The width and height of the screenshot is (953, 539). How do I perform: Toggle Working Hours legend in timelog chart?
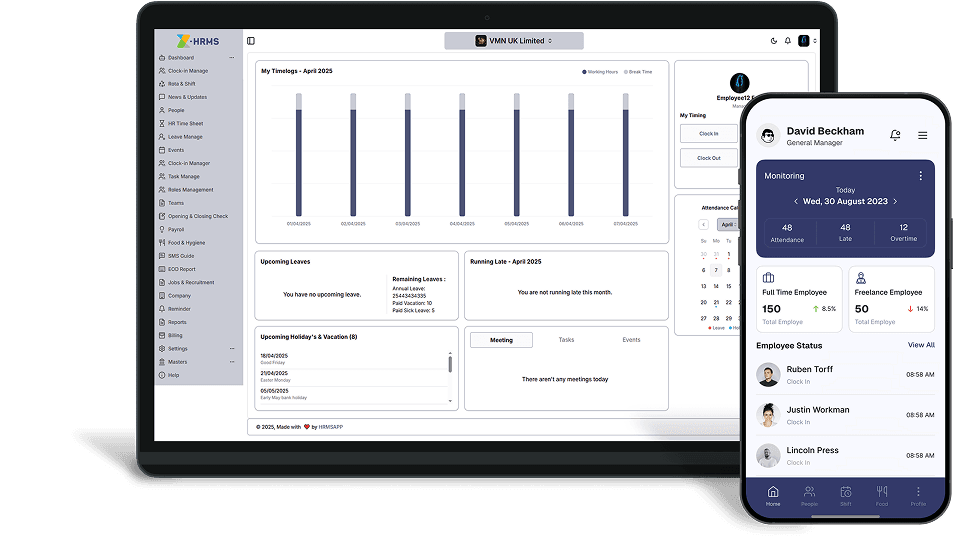[601, 72]
